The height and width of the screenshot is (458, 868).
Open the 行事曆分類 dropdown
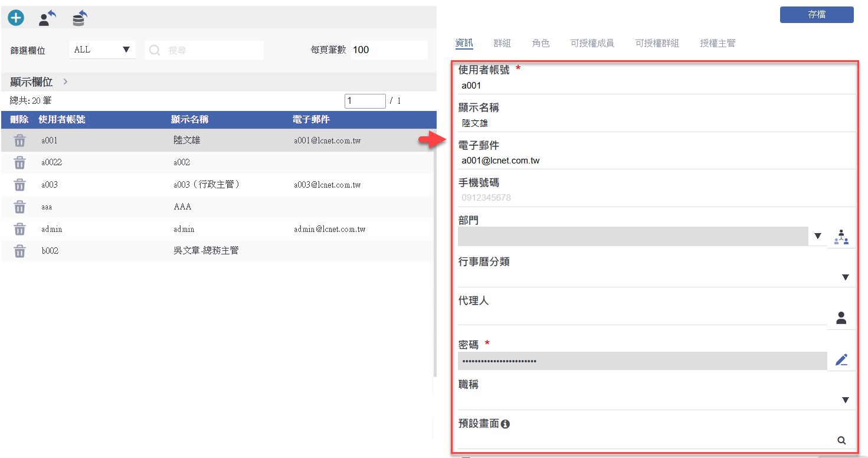coord(845,277)
